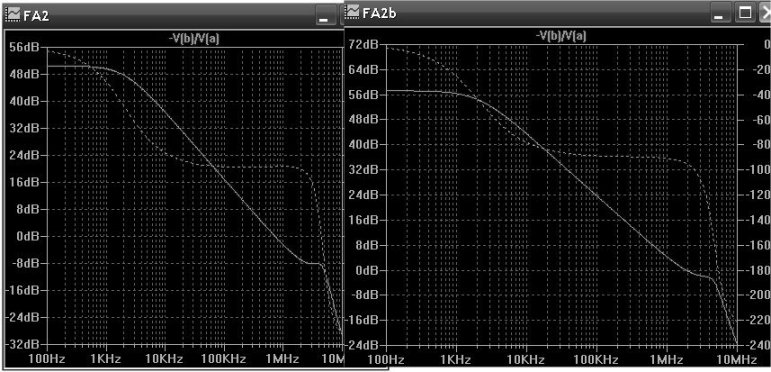Click the 32dB axis label in FA2b
Screen dimensions: 771x372
(x=364, y=170)
